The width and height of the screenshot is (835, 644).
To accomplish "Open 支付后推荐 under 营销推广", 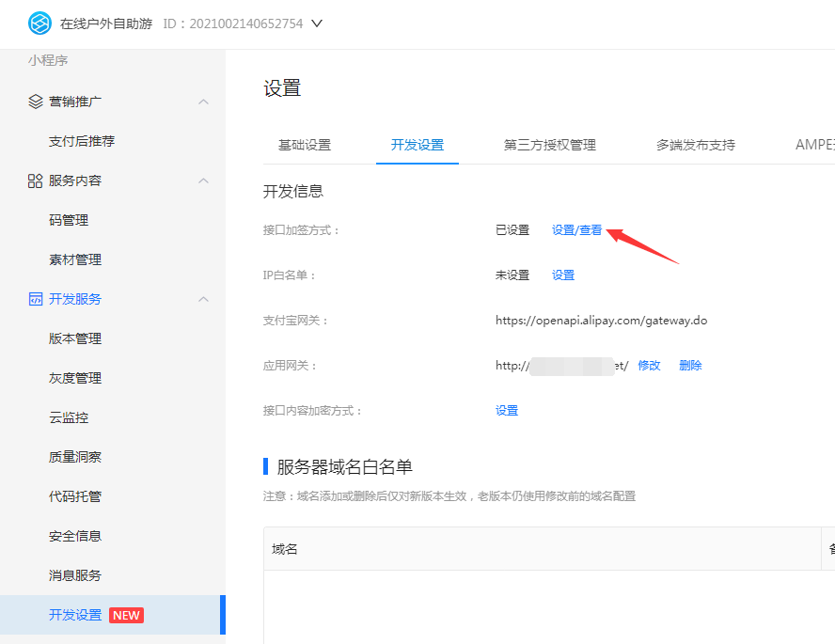I will point(82,141).
